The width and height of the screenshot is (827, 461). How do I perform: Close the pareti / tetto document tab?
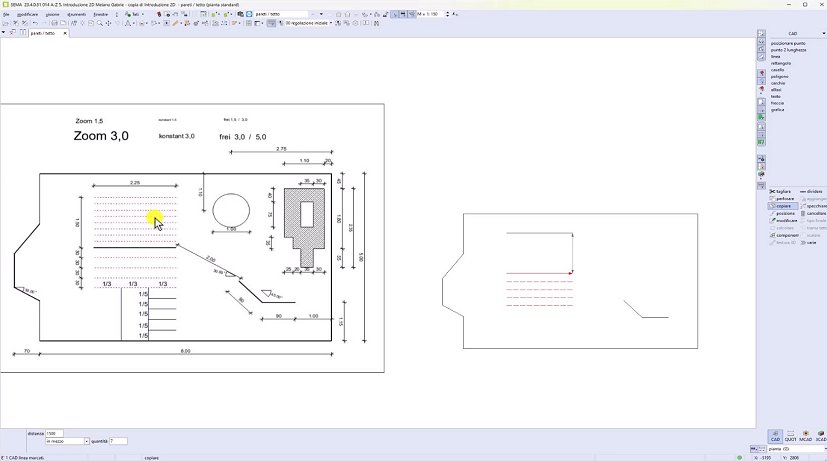pos(66,33)
